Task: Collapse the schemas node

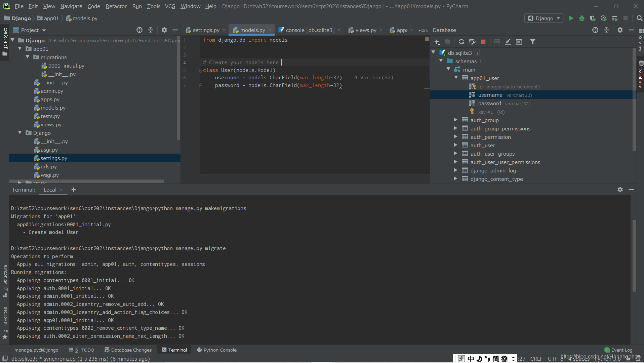Action: pos(441,61)
